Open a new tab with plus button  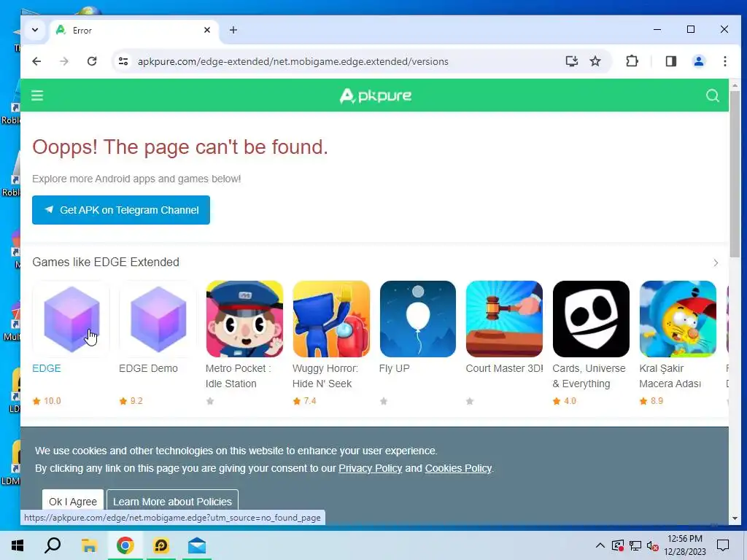tap(233, 30)
